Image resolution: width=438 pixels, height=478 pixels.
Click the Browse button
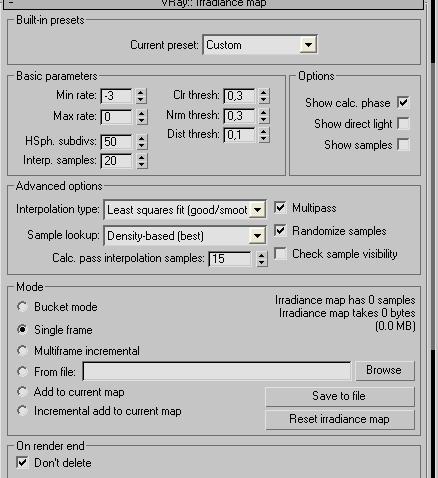pyautogui.click(x=385, y=370)
